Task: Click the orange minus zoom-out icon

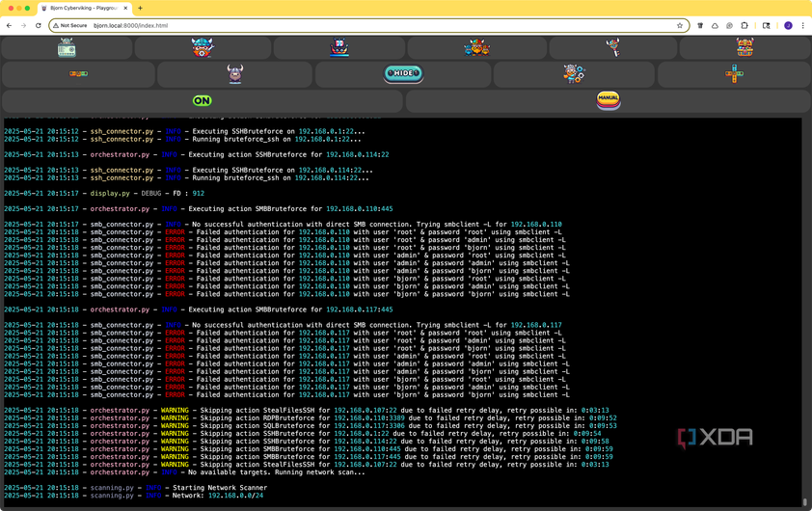Action: pyautogui.click(x=79, y=74)
